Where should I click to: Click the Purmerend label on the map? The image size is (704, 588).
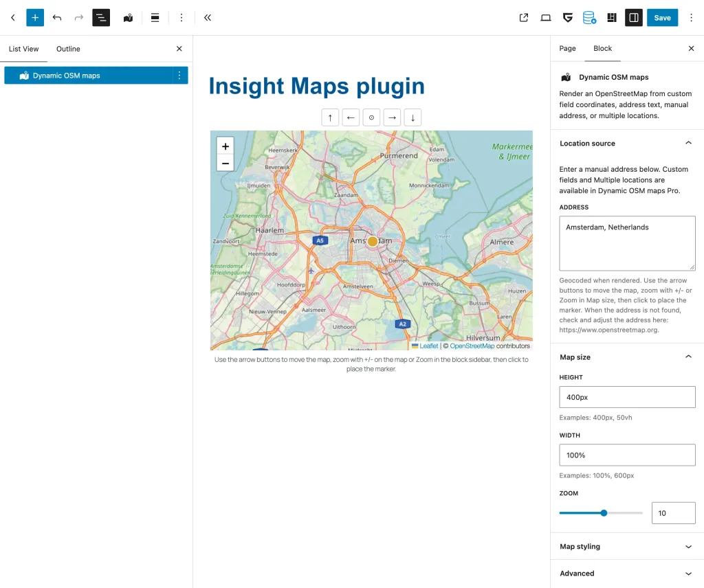399,156
